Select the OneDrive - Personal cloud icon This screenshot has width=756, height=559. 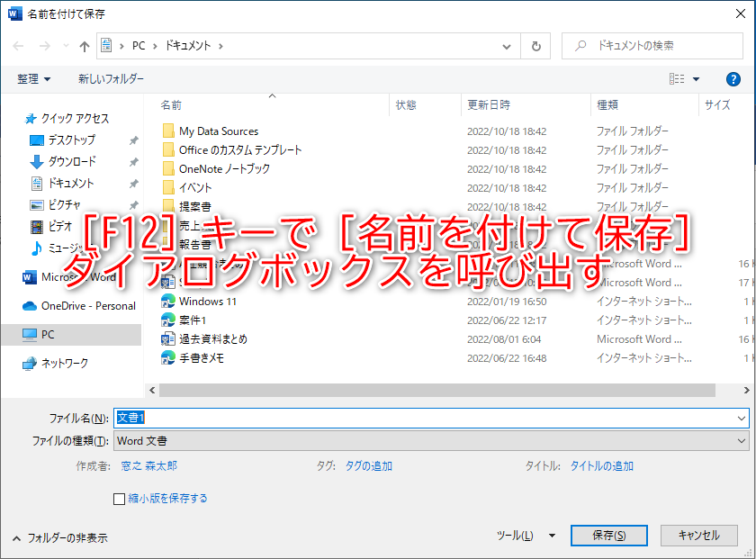click(x=28, y=307)
